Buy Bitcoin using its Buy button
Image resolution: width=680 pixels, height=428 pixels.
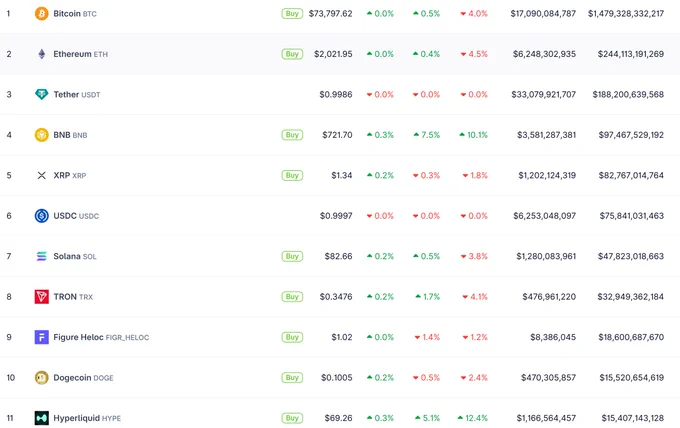(x=292, y=13)
